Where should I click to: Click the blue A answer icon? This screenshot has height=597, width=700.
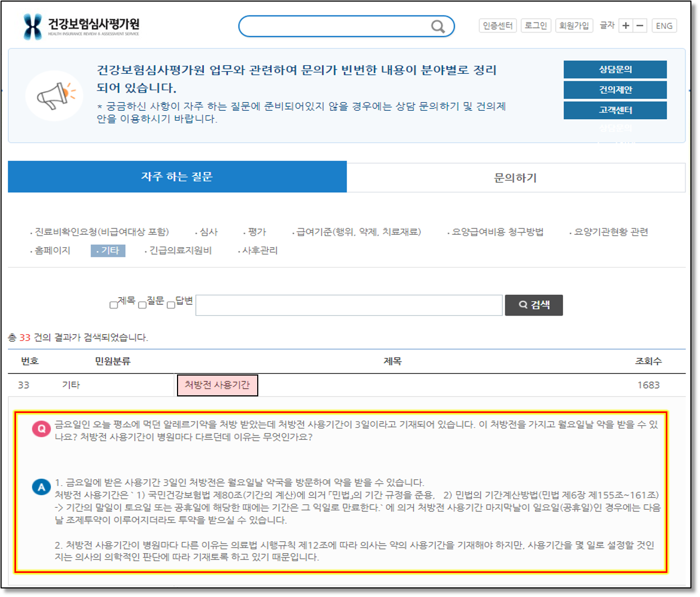click(x=41, y=487)
